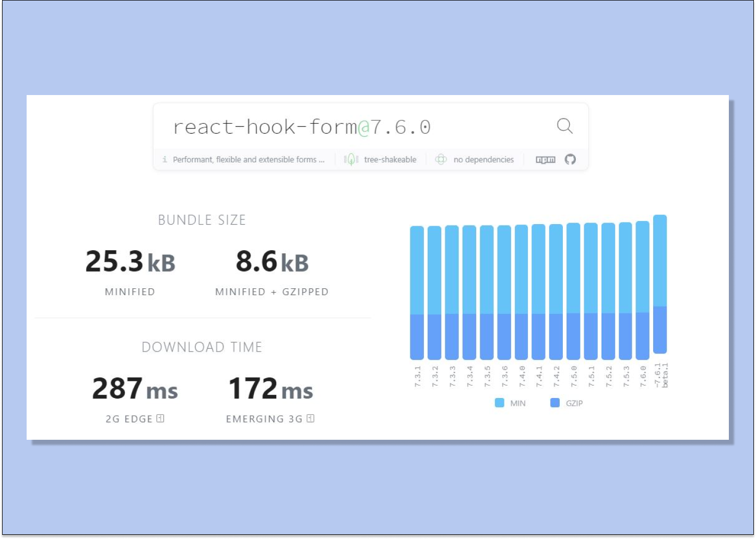
Task: Click the 'GZIP' legend label
Action: (x=574, y=403)
